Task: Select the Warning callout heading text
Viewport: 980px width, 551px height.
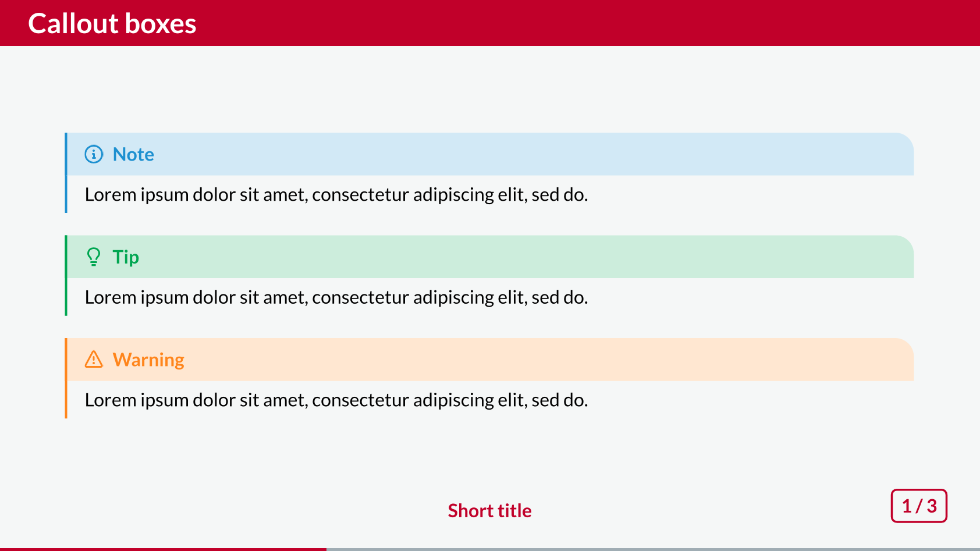Action: (148, 360)
